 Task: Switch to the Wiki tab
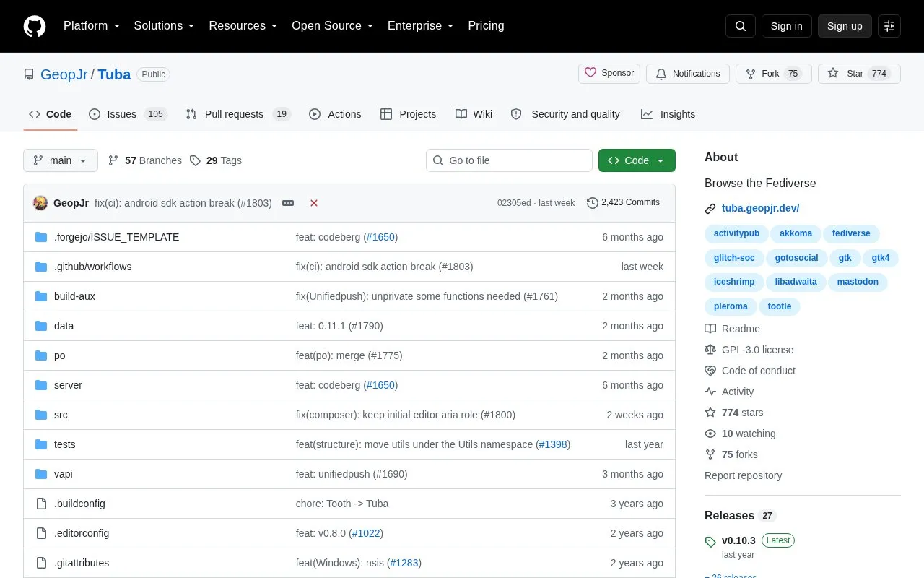[474, 114]
